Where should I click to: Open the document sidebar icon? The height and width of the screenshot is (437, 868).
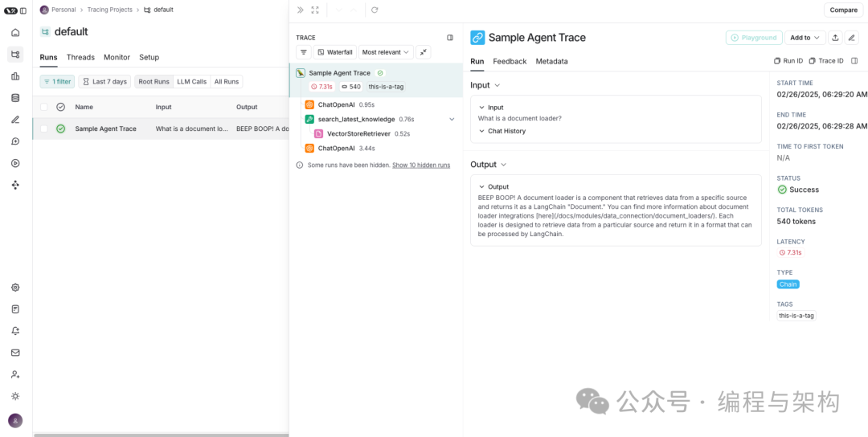click(x=15, y=309)
